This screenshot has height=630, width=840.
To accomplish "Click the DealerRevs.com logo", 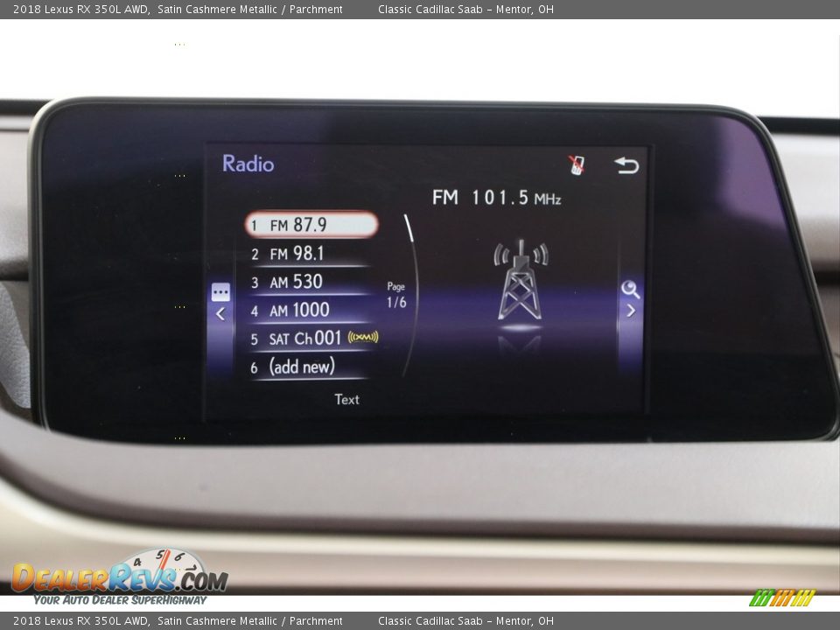I will click(119, 577).
